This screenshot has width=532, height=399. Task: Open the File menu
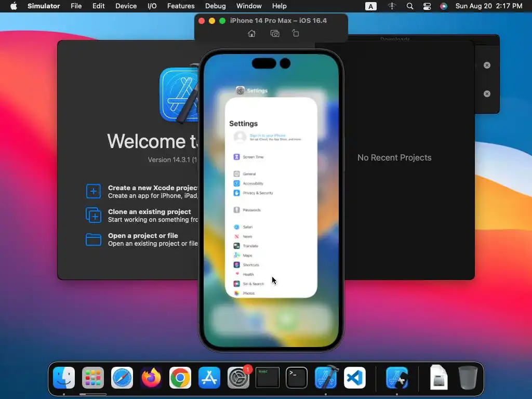click(76, 6)
